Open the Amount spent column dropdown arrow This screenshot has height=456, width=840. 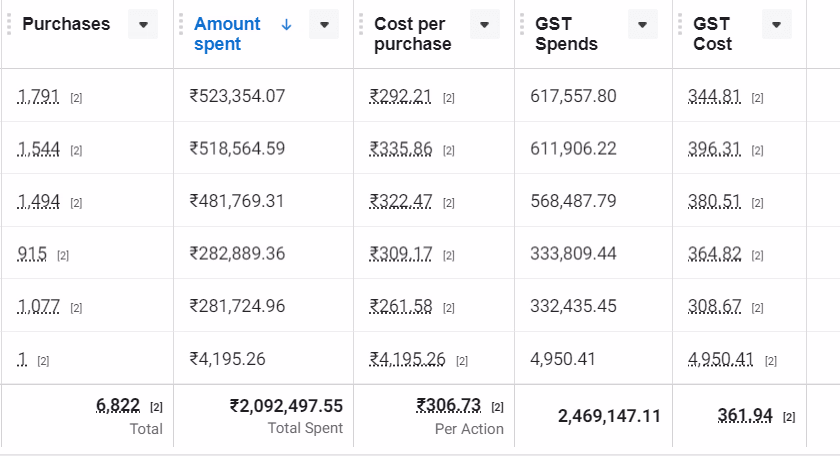pos(324,25)
